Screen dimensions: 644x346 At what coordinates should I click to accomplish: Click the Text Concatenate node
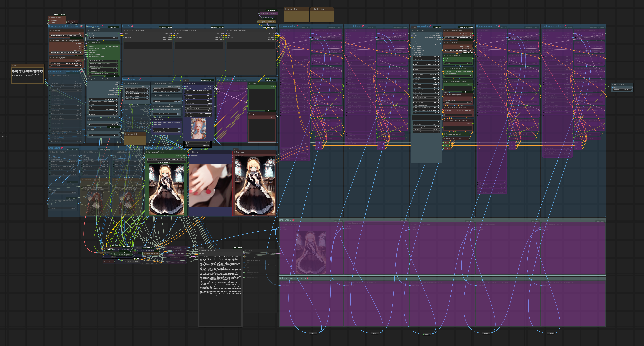click(152, 254)
